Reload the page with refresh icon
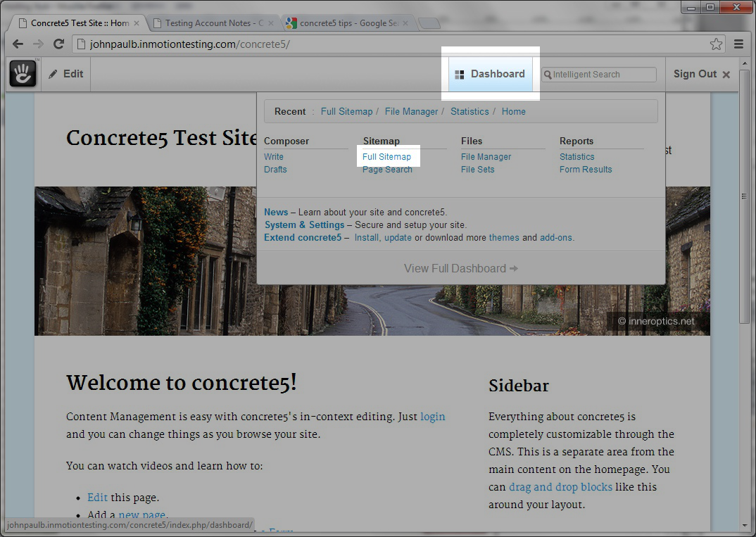Image resolution: width=756 pixels, height=537 pixels. pyautogui.click(x=59, y=44)
